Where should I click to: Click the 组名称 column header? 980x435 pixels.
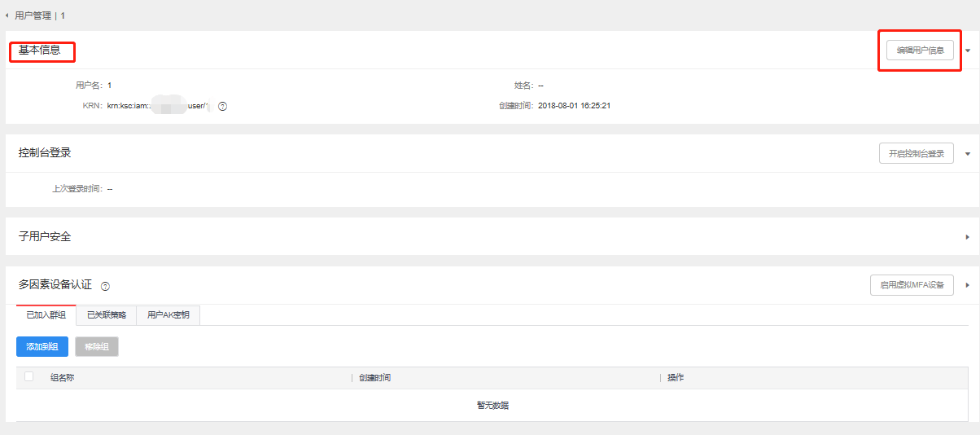coord(63,378)
